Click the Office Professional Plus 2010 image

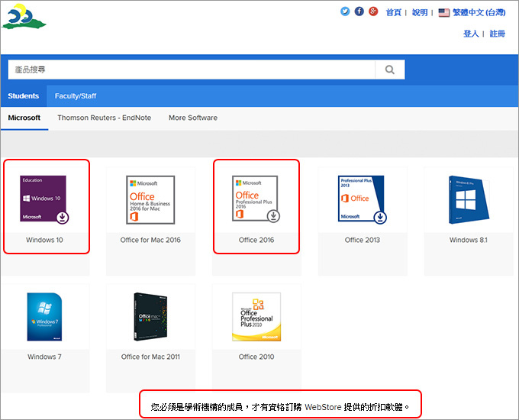256,317
